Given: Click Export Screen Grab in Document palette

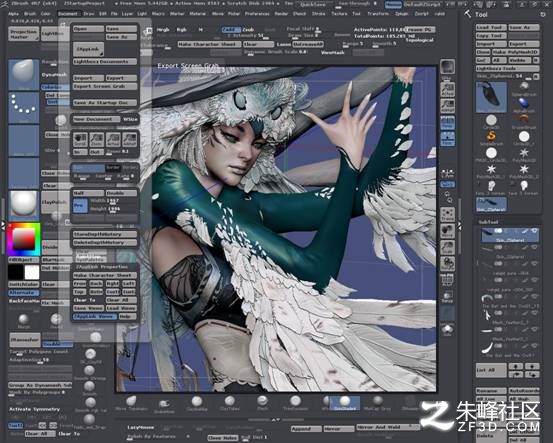Looking at the screenshot, I should (x=105, y=86).
